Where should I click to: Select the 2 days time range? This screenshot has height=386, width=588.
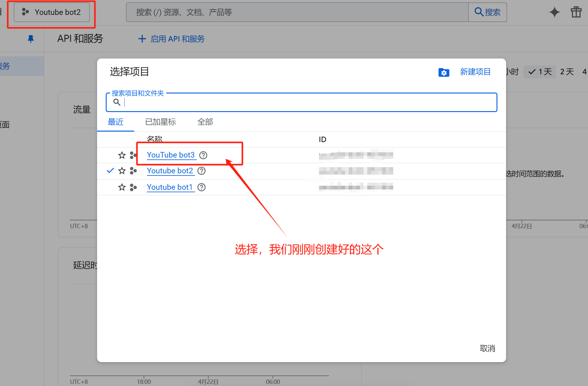click(567, 72)
